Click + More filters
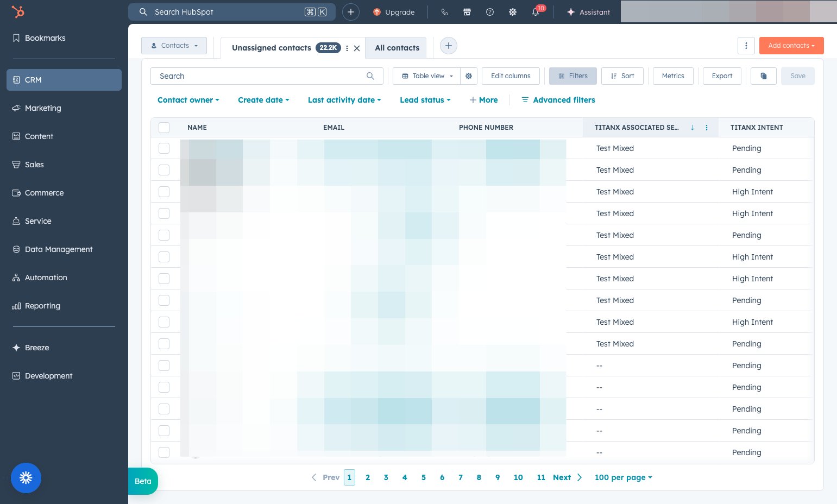 point(483,100)
